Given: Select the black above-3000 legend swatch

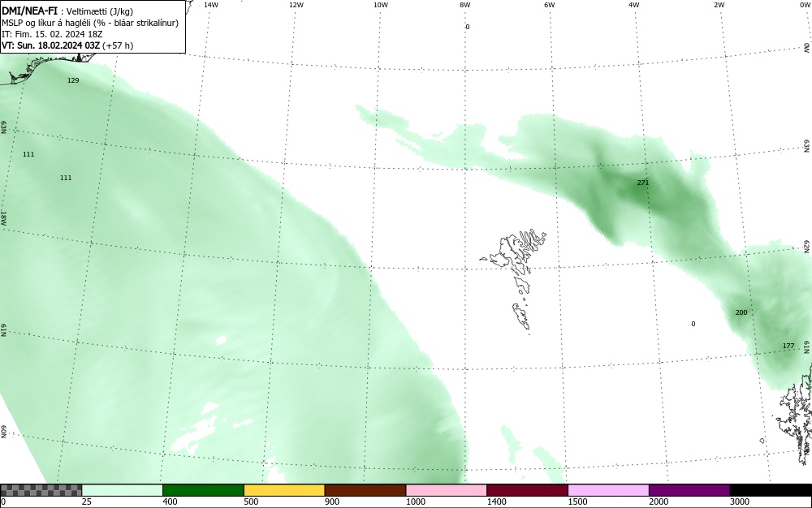Looking at the screenshot, I should (771, 490).
